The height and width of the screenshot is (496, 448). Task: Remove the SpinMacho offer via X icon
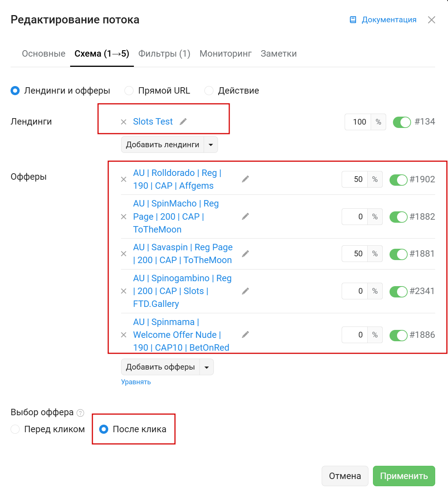click(123, 217)
